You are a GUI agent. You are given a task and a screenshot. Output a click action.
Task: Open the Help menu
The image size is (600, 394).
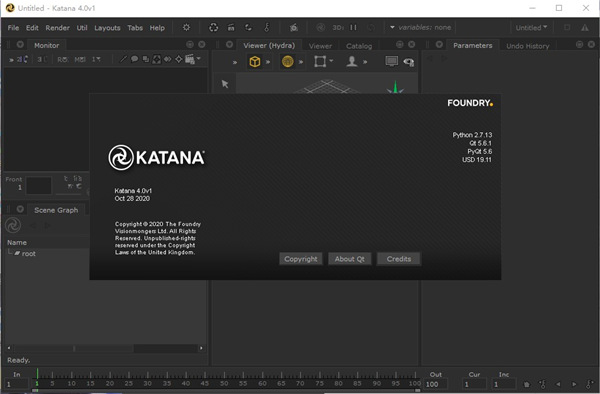click(157, 28)
